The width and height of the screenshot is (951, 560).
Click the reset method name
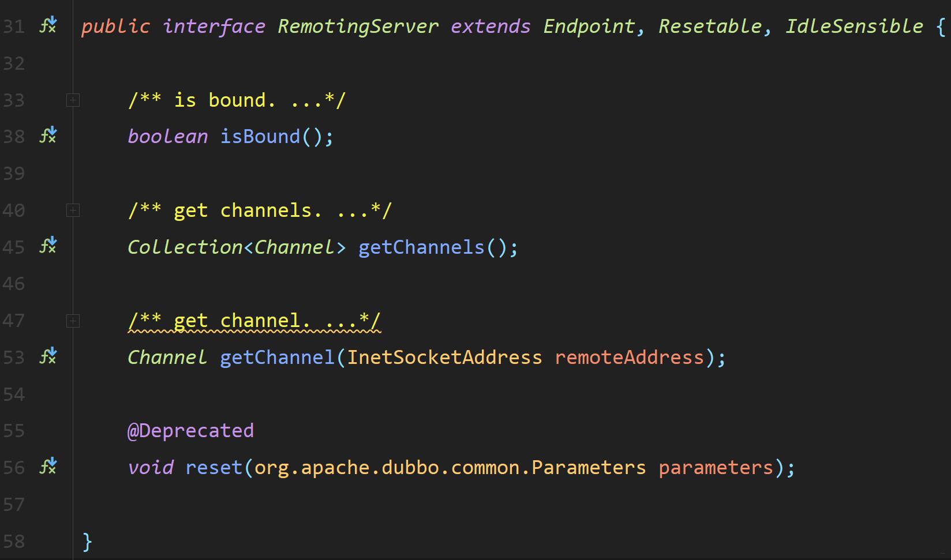[214, 468]
